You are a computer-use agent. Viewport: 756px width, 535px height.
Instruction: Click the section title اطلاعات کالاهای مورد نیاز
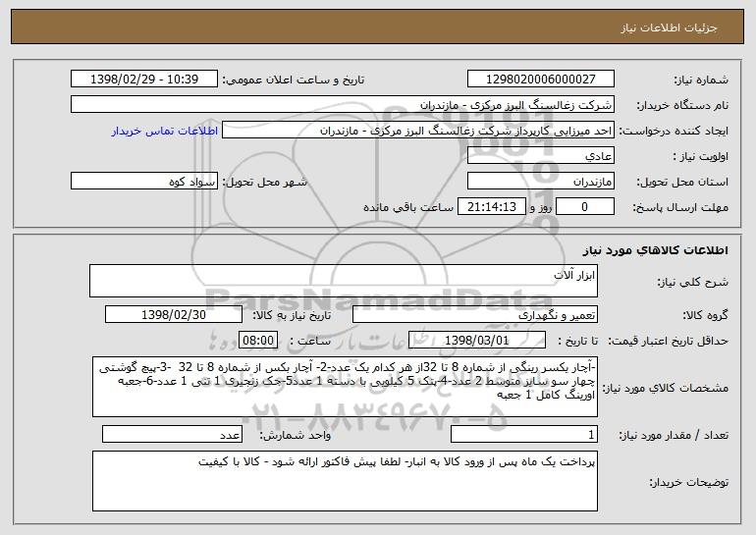655,249
